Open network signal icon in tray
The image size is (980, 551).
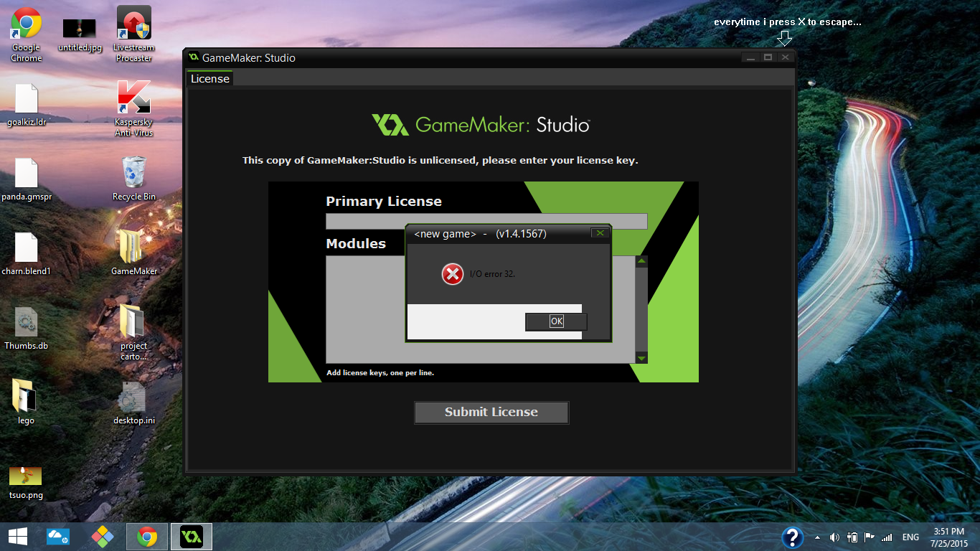(x=887, y=537)
